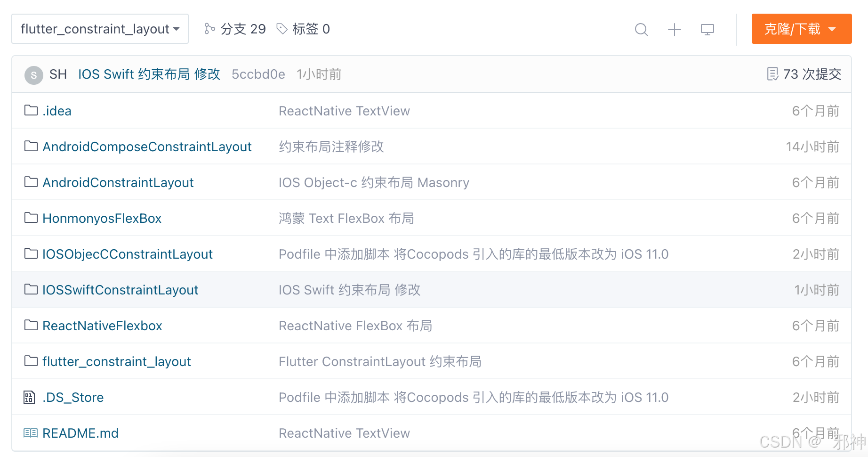Click the book icon for README.md
Image resolution: width=868 pixels, height=457 pixels.
tap(31, 433)
